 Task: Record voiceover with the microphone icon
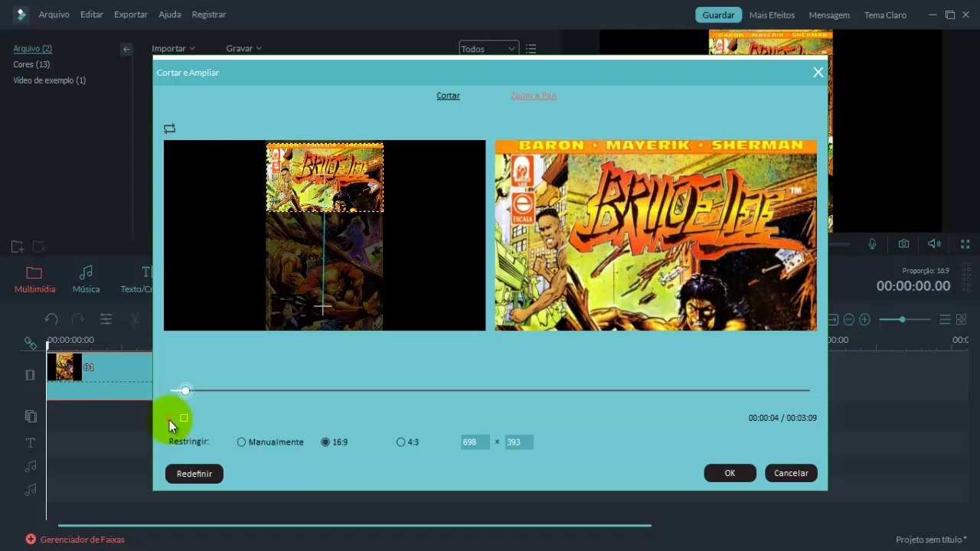(x=872, y=244)
